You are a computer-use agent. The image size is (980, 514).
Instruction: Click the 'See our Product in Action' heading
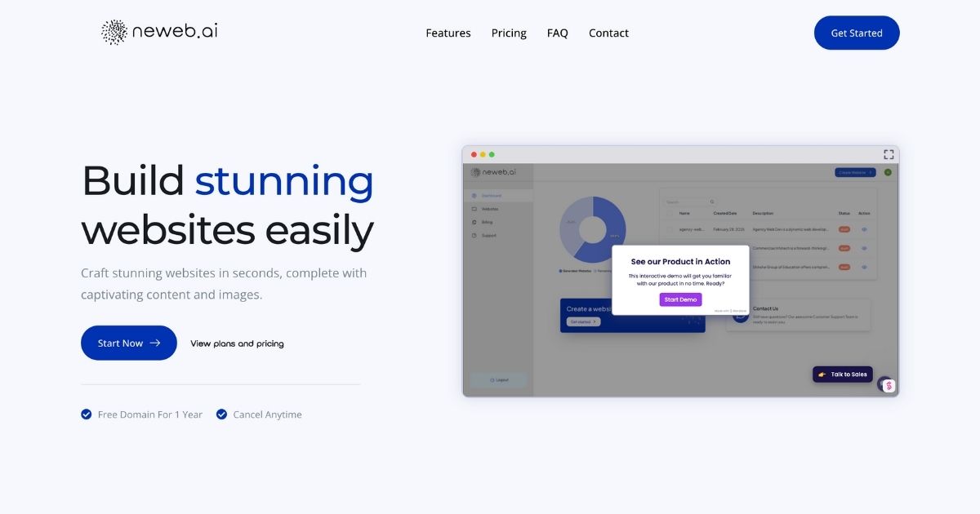coord(680,262)
